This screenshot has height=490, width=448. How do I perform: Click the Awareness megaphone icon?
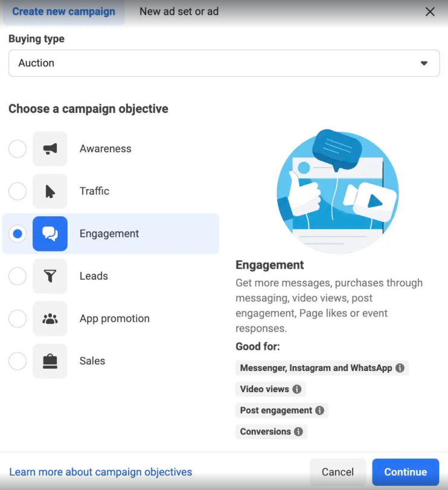click(x=50, y=149)
